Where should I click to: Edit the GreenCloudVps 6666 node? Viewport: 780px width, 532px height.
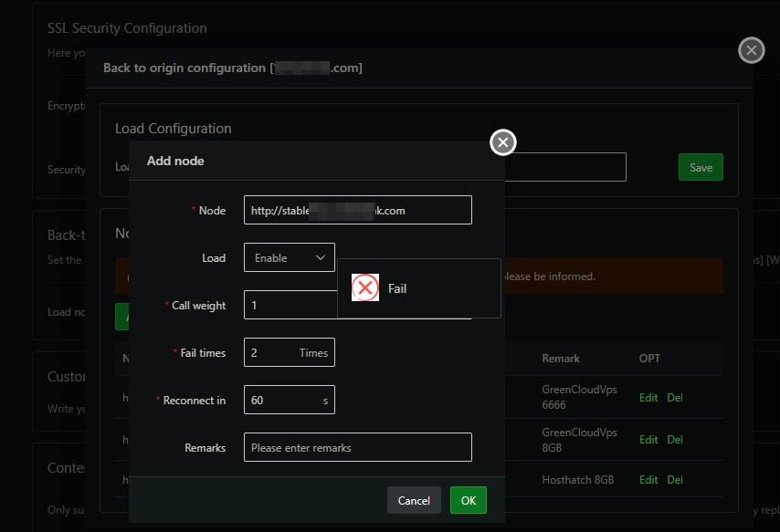(648, 397)
